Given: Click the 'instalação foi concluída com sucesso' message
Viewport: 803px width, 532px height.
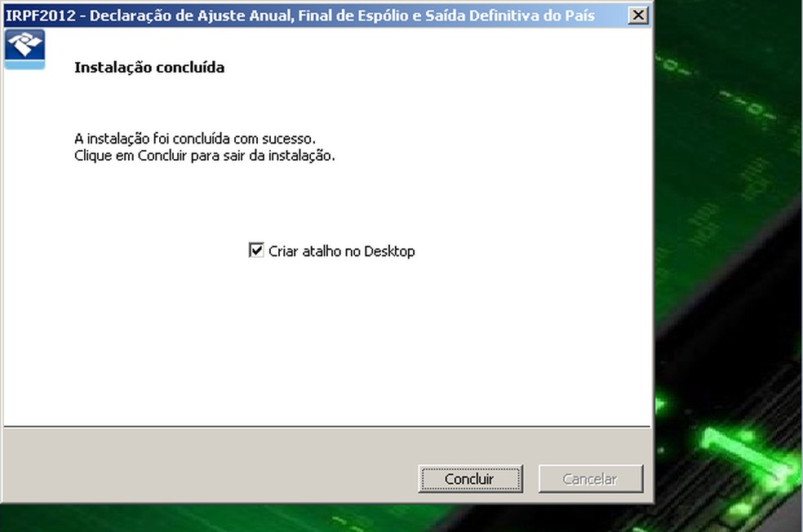Looking at the screenshot, I should tap(194, 139).
